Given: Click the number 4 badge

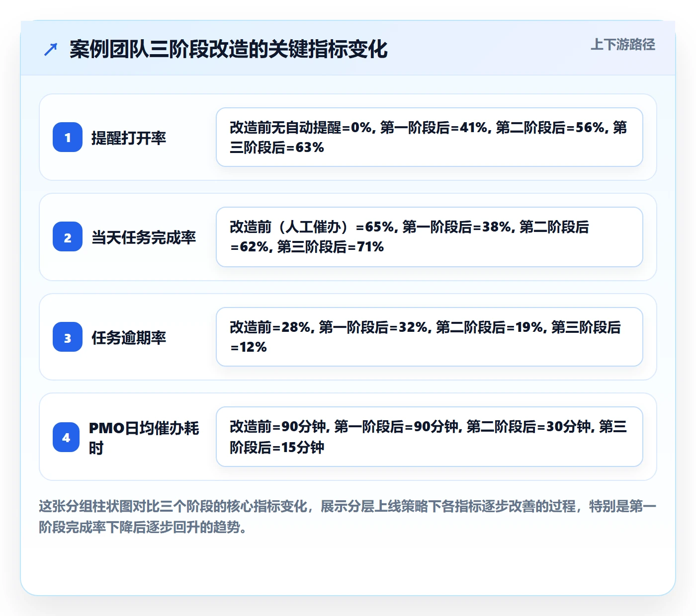Looking at the screenshot, I should pos(66,437).
